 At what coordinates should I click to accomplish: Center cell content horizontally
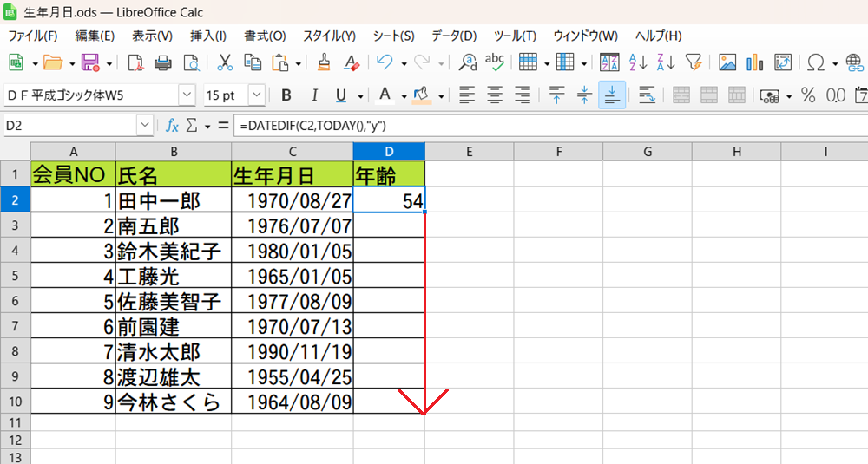click(495, 95)
